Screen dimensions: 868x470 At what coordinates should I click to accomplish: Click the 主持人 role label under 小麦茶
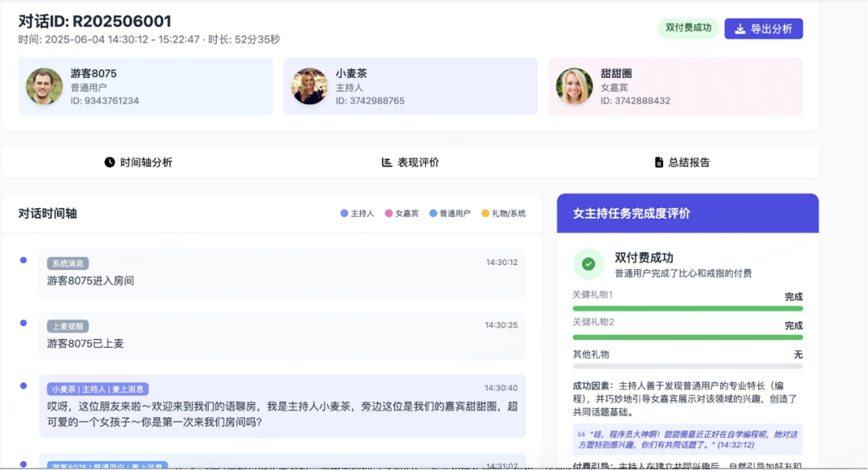click(349, 88)
